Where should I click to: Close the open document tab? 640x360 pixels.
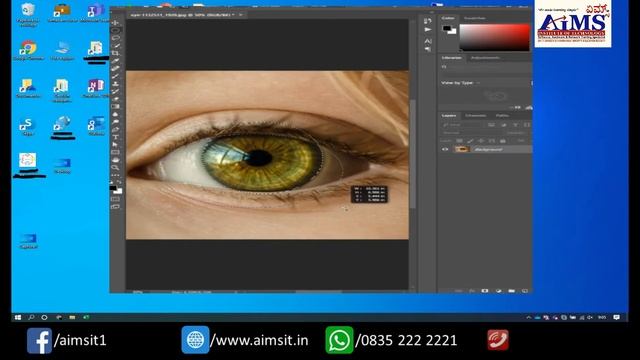coord(241,15)
